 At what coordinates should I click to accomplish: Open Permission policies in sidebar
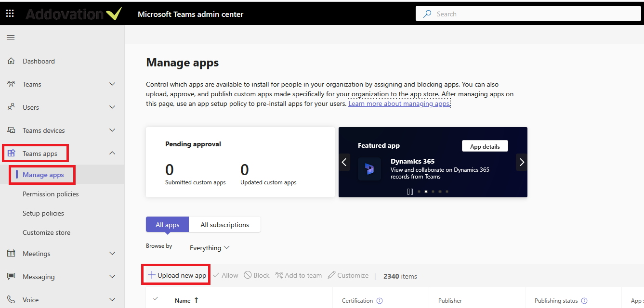(51, 194)
